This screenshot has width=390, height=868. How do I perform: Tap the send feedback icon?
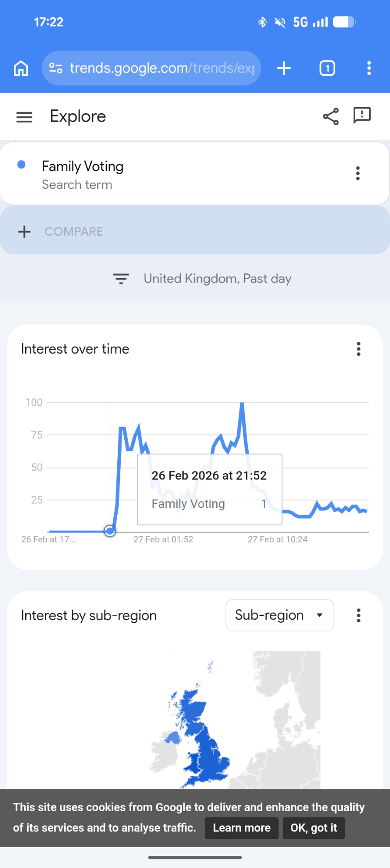[362, 116]
